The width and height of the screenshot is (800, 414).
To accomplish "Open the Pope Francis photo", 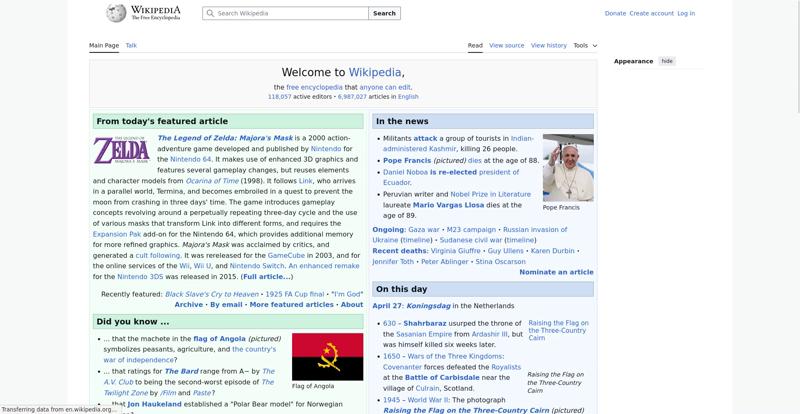I will pyautogui.click(x=568, y=167).
